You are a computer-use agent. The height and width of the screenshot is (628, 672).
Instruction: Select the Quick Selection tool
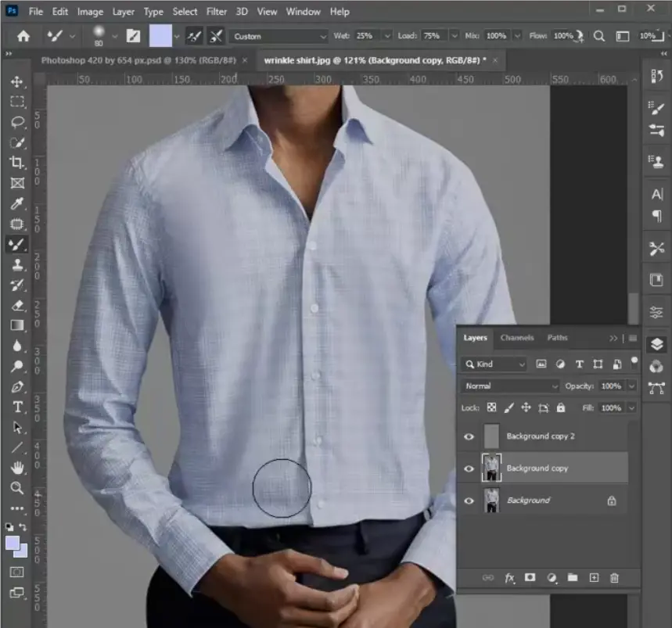click(x=17, y=142)
